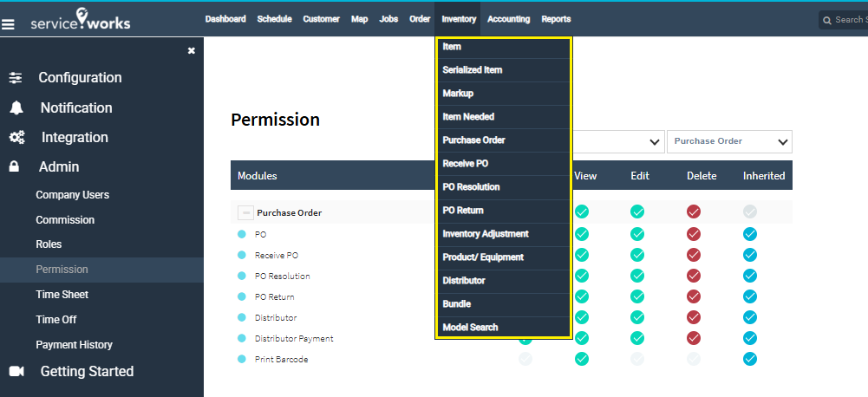Open the Purchase Order module dropdown

728,141
